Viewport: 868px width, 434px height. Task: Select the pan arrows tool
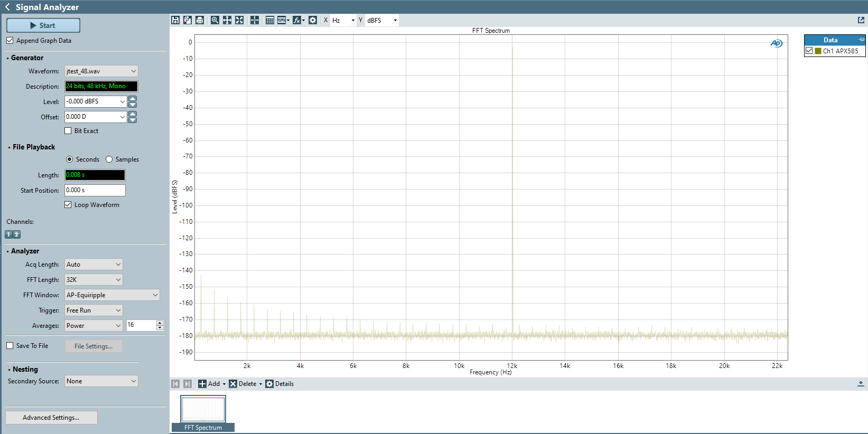click(227, 20)
